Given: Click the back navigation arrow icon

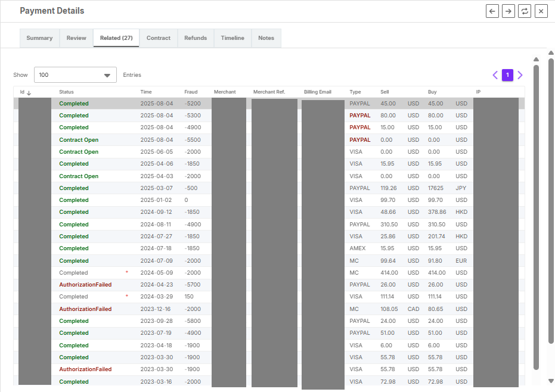Looking at the screenshot, I should coord(492,11).
